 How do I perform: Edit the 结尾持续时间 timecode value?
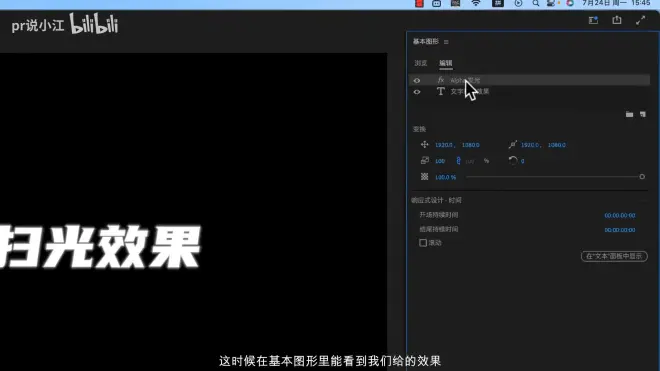tap(620, 230)
